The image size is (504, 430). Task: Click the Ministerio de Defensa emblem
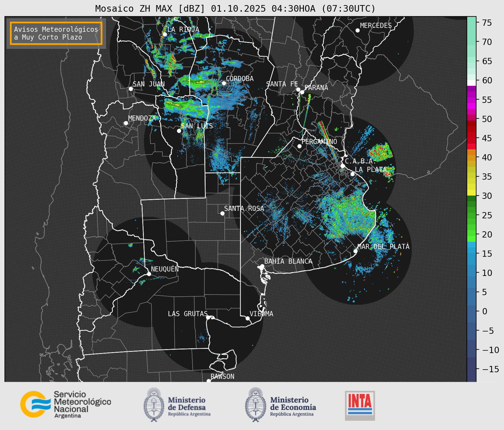pyautogui.click(x=154, y=405)
